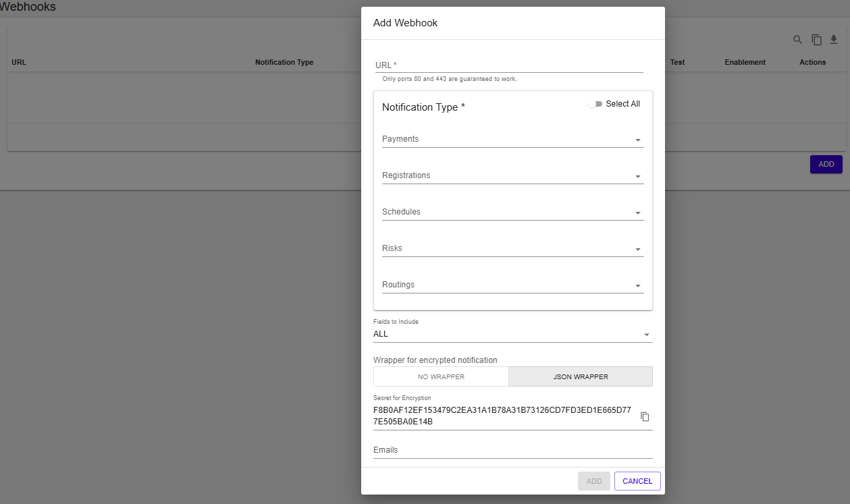
Task: Click the secret key text F8B0AF12EF15...
Action: [x=502, y=416]
